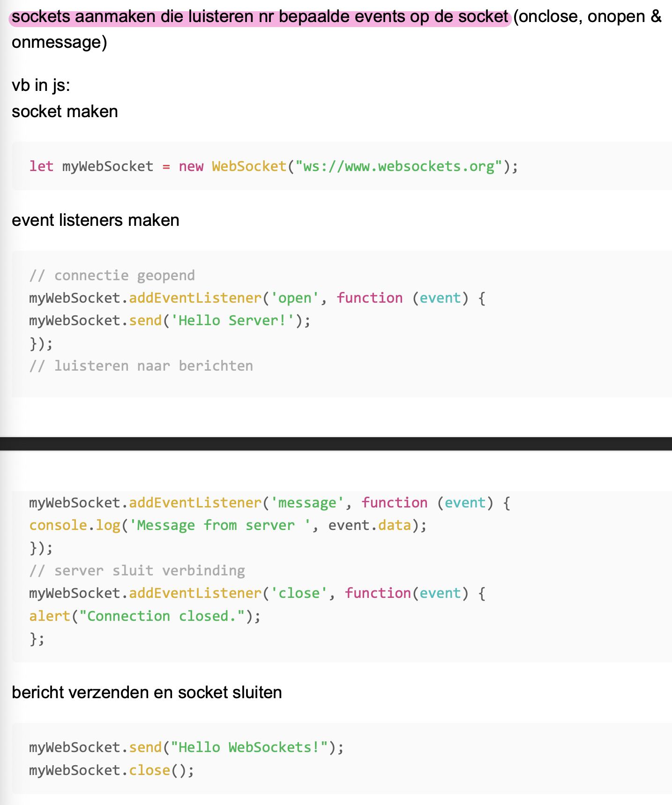
Task: Click the addEventListener 'open' code line
Action: pyautogui.click(x=257, y=298)
